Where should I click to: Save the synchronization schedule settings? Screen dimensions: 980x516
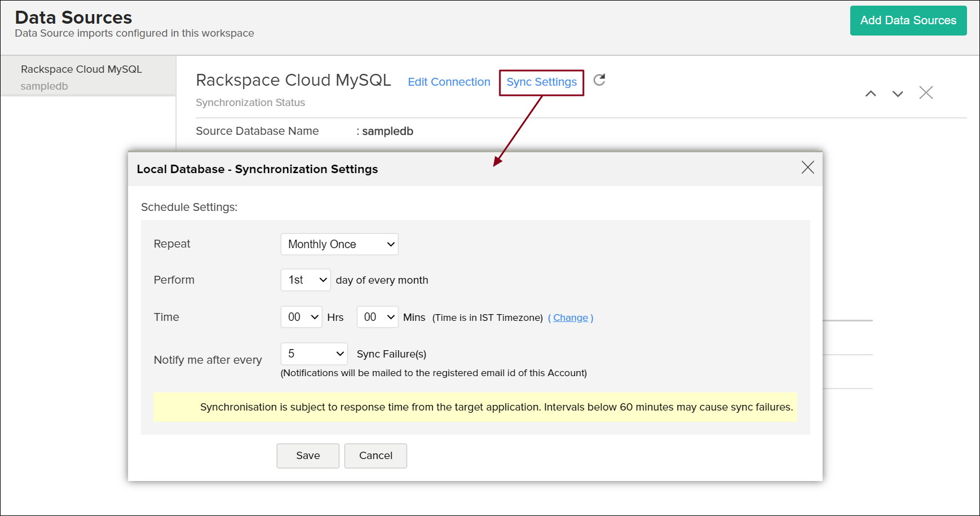coord(308,456)
